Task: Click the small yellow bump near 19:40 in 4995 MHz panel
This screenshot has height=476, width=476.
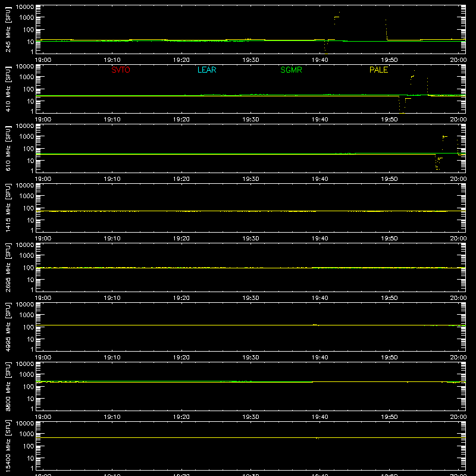Action: (316, 325)
